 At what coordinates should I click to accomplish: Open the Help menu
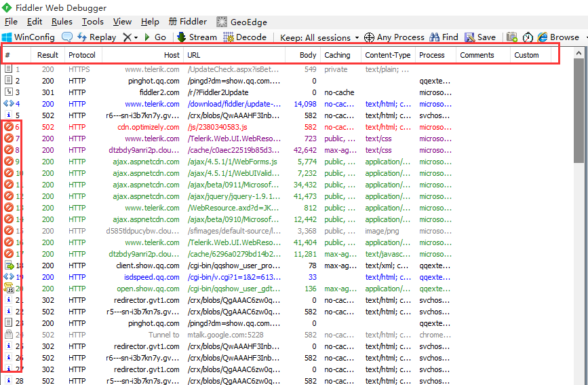click(150, 22)
